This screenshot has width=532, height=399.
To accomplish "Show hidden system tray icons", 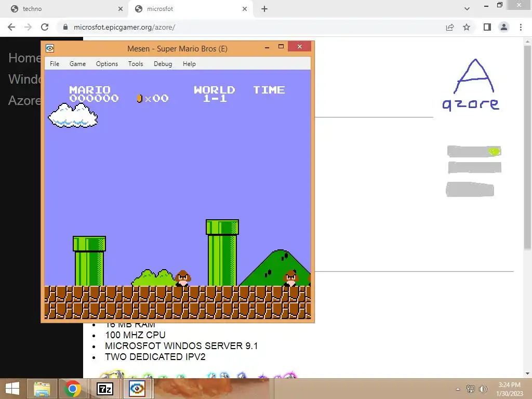I will (458, 389).
